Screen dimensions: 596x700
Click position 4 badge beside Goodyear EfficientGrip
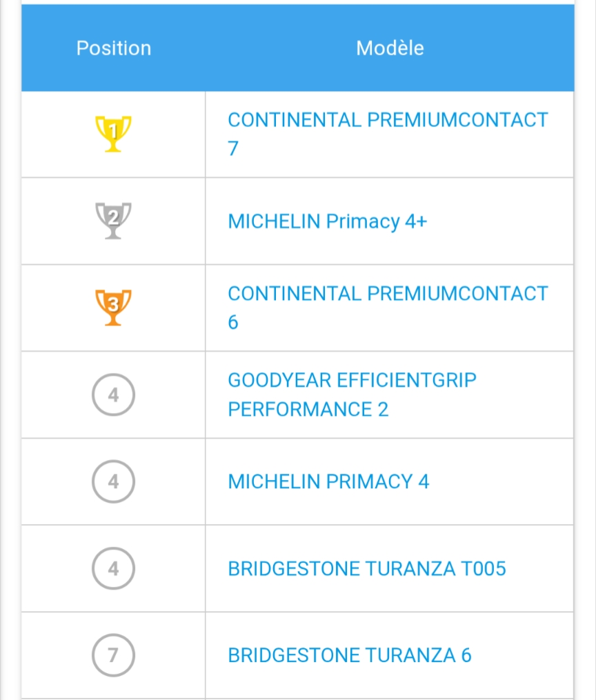point(113,394)
